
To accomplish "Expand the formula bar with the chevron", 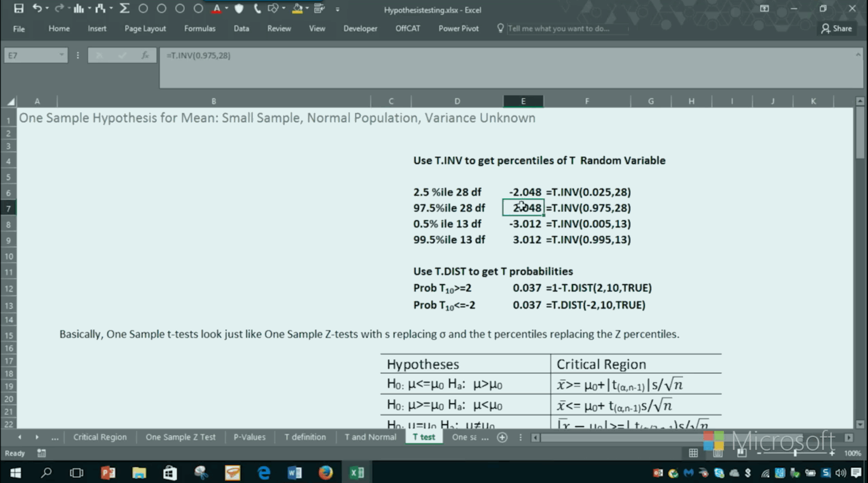I will 858,55.
